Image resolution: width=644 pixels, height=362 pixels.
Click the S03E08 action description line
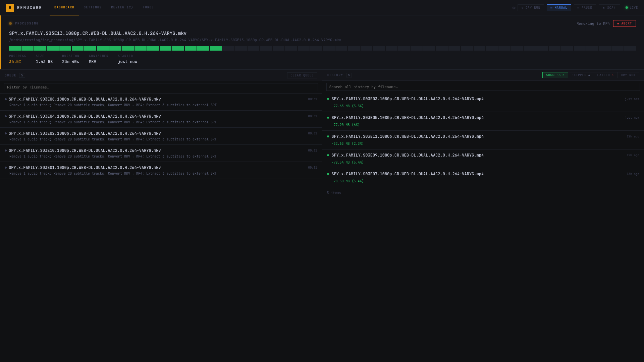[113, 105]
